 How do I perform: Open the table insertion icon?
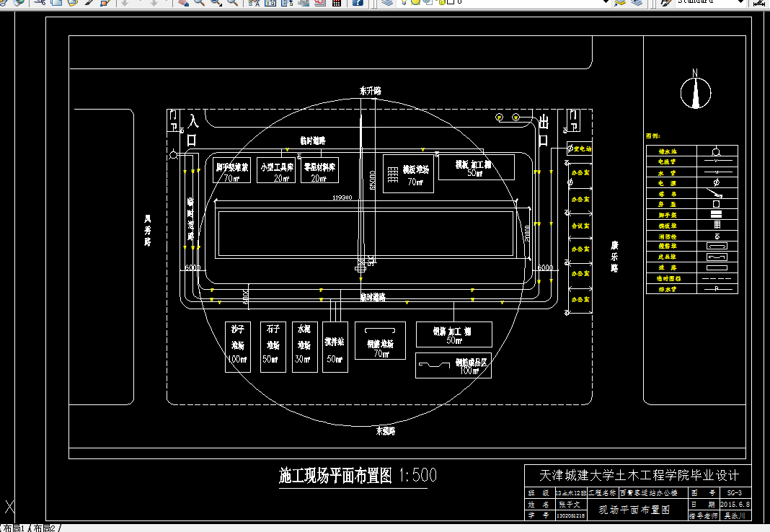(335, 4)
